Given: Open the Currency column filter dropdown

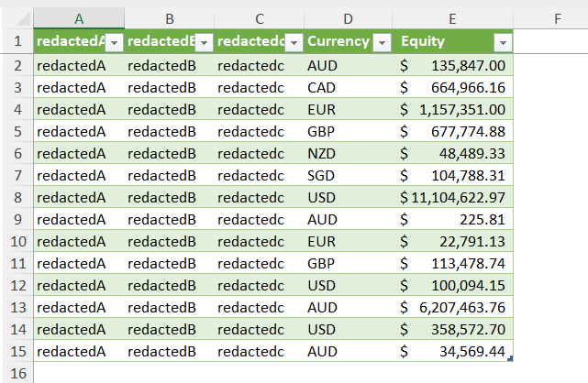Looking at the screenshot, I should [383, 42].
